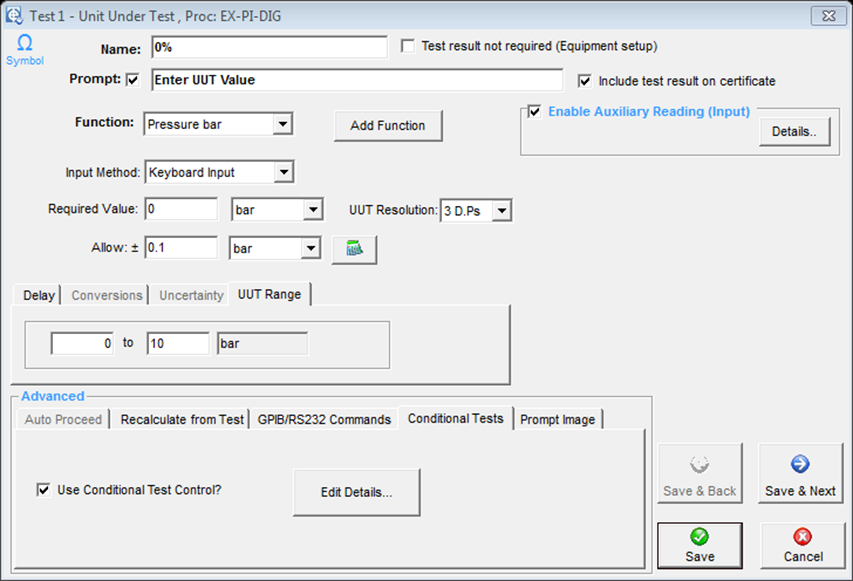Open the GPIB/RS232 Commands tab
853x581 pixels.
[324, 419]
